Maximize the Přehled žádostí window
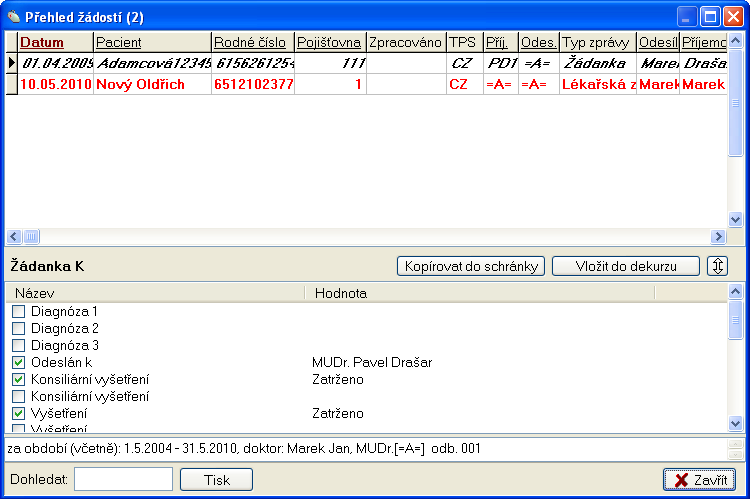 pos(711,17)
